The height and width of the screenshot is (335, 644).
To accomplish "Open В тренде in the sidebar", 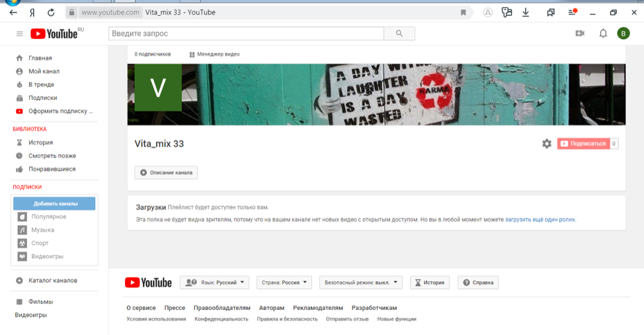I will [41, 85].
